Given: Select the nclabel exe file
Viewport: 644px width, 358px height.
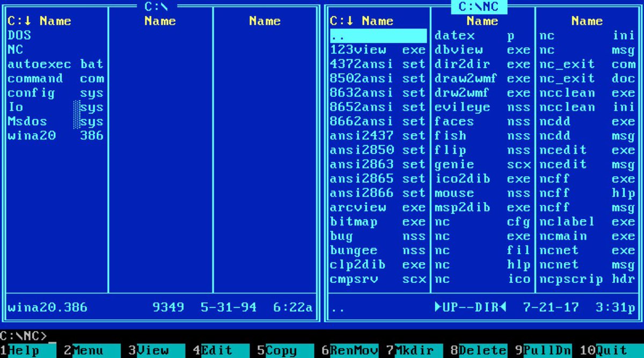Looking at the screenshot, I should coord(587,222).
